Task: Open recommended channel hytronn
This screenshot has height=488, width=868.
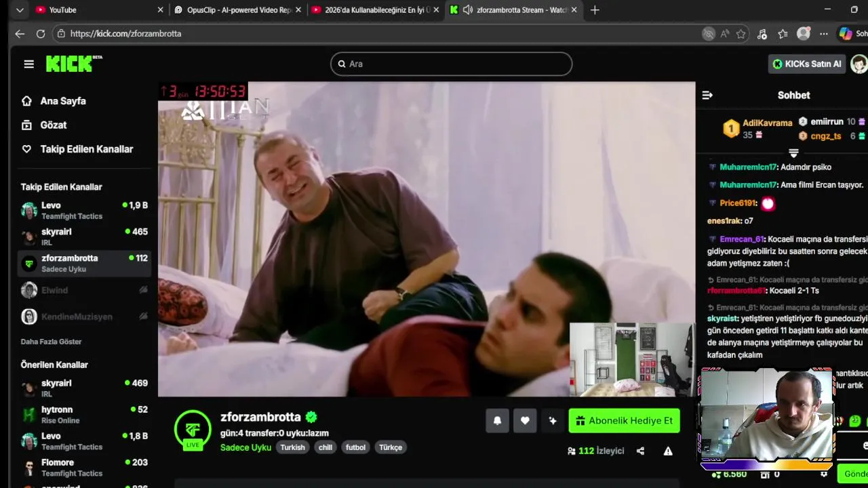Action: 84,414
